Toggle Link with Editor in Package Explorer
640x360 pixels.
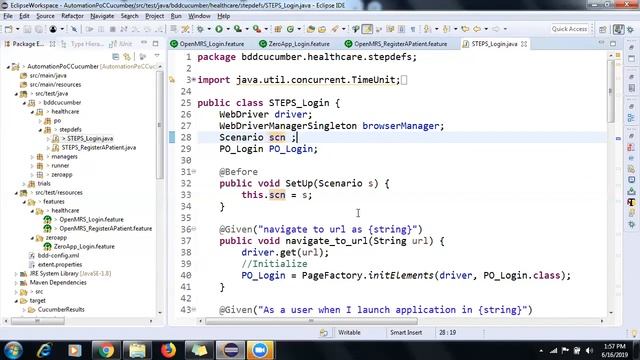[127, 56]
